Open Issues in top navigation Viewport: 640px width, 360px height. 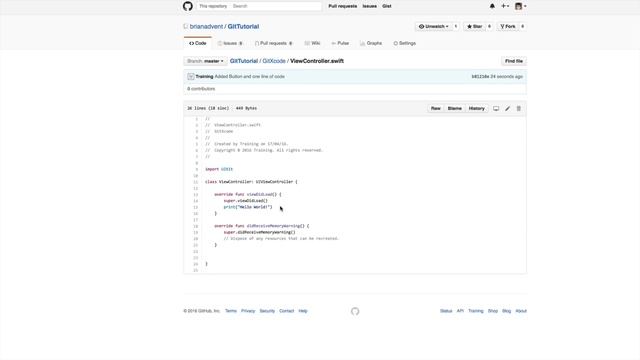pyautogui.click(x=369, y=6)
